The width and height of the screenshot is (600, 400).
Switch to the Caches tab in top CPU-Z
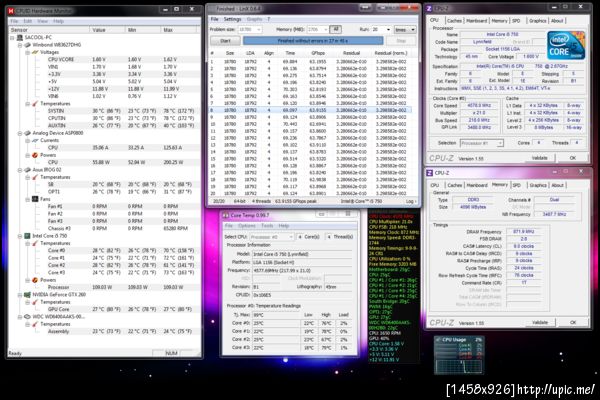454,21
